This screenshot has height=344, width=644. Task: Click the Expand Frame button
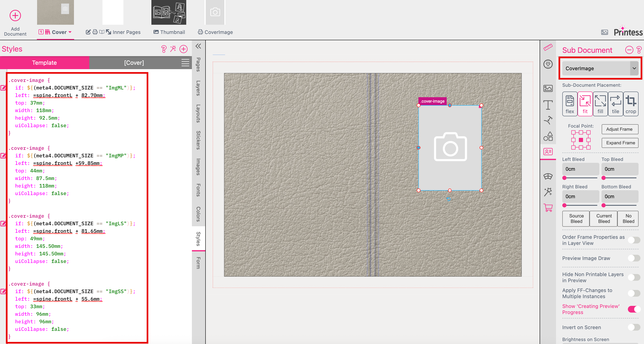click(619, 143)
